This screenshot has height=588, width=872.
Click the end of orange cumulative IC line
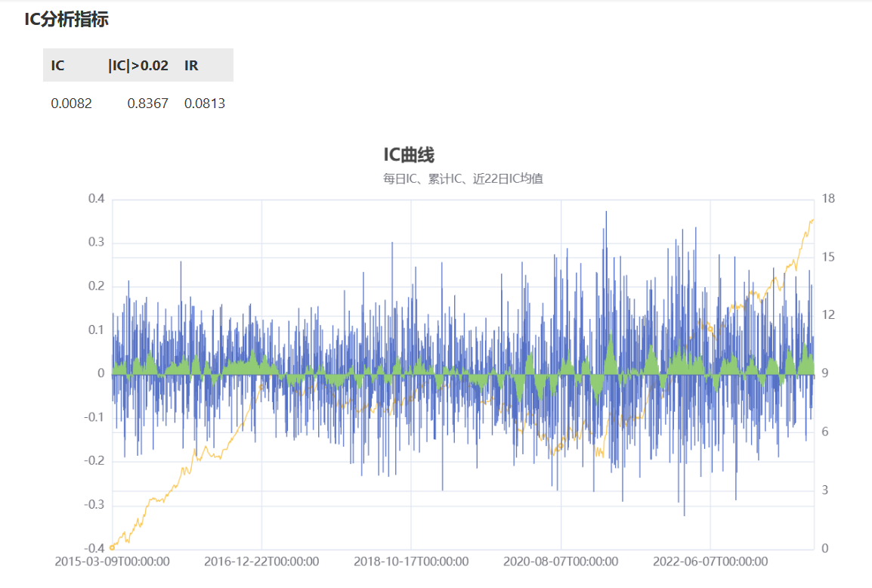tap(812, 220)
